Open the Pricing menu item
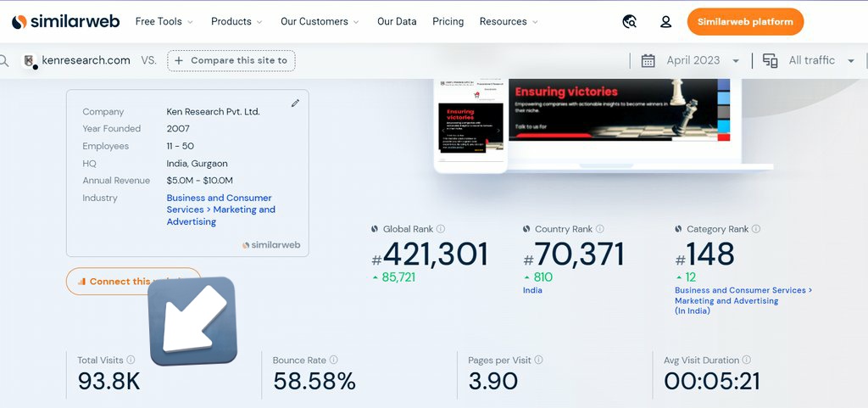Screen dimensions: 868x408 pyautogui.click(x=448, y=21)
